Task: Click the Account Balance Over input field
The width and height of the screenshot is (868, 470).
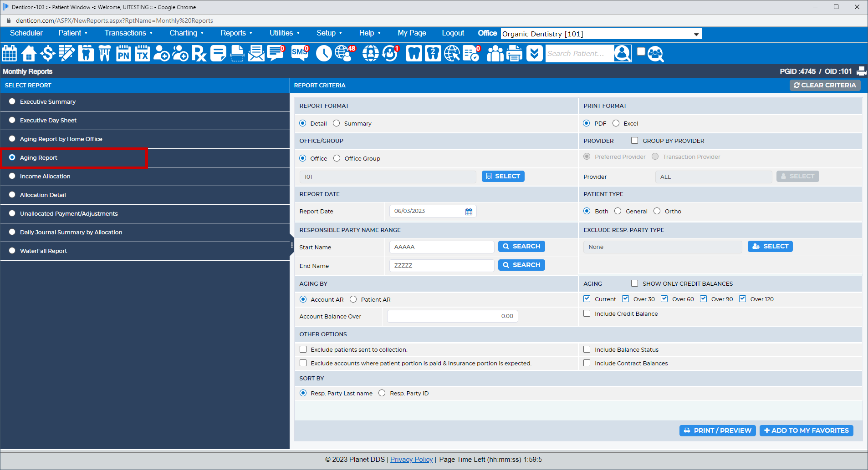Action: pyautogui.click(x=452, y=316)
